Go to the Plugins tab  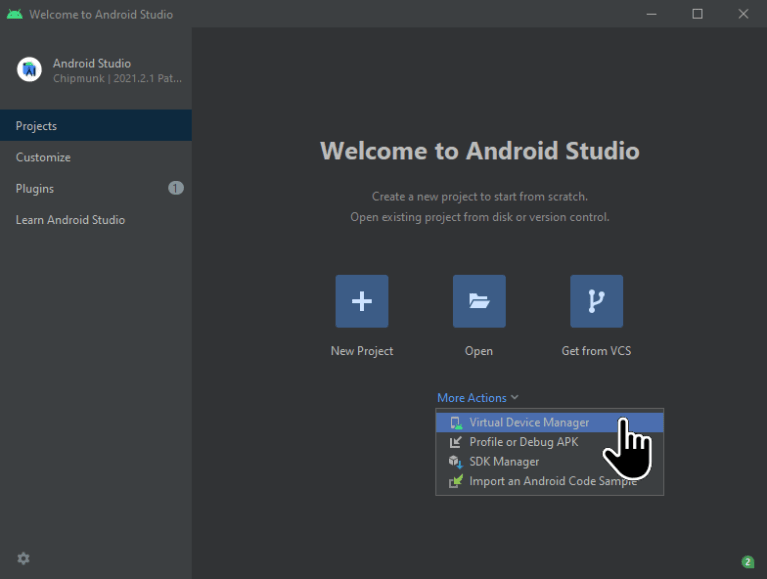tap(96, 188)
